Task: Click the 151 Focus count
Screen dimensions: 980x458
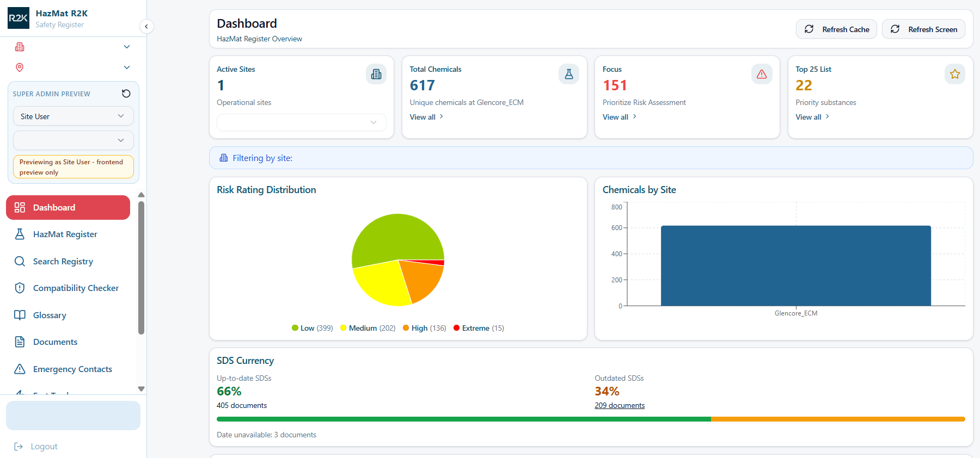Action: (x=615, y=85)
